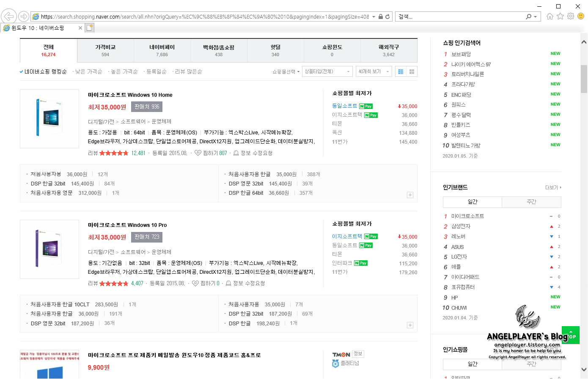
Task: Select 쇼핑윈도 tab
Action: (332, 51)
